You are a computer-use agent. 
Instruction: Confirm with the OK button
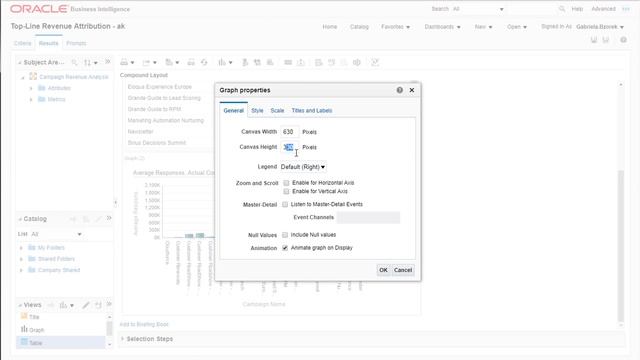tap(383, 270)
